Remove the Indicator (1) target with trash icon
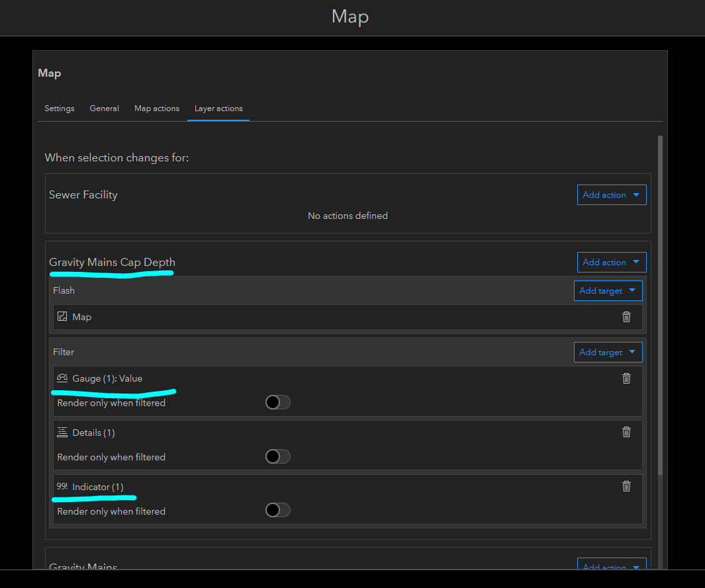705x588 pixels. click(x=626, y=486)
